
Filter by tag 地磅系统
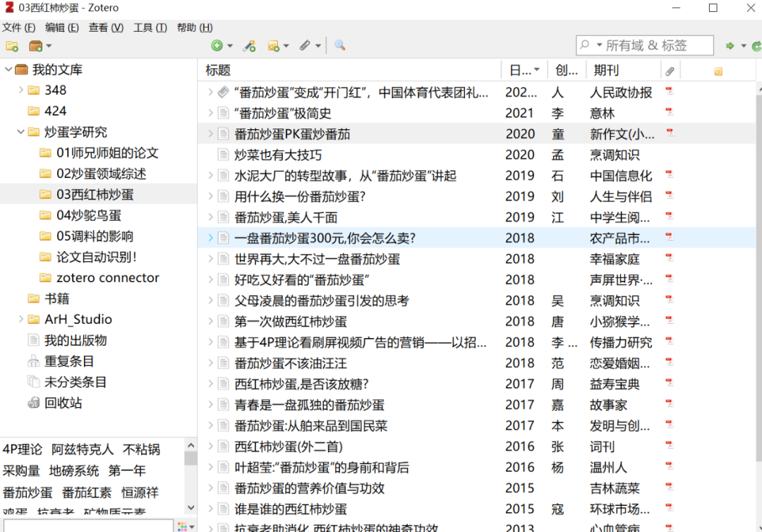click(x=74, y=471)
